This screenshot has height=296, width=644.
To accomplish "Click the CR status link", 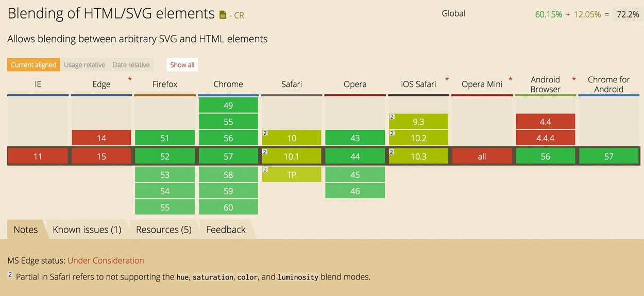I will pos(239,15).
